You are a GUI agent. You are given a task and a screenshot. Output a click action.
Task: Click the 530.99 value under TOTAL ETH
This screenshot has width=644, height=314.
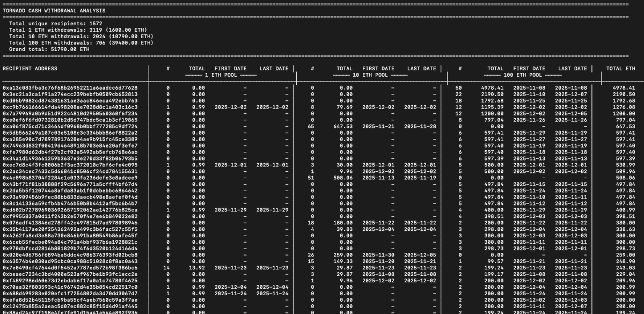click(626, 165)
